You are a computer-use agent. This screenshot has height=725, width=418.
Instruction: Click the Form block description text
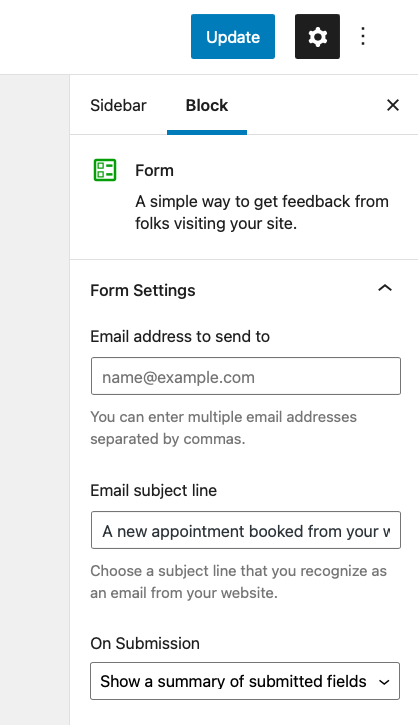[x=262, y=212]
